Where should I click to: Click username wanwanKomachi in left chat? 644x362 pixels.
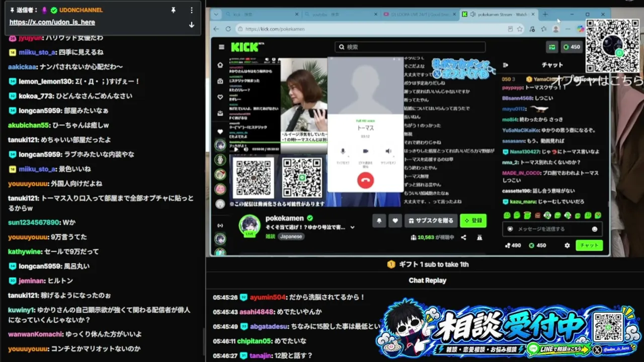(x=35, y=334)
